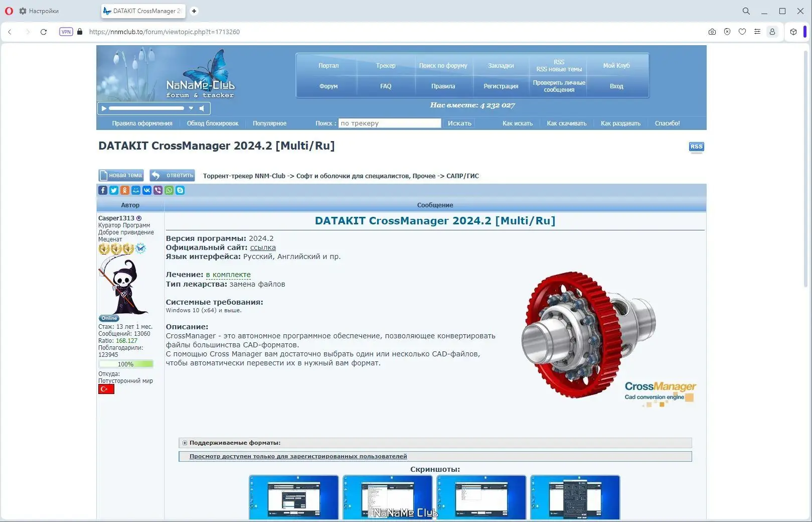Share the topic on Facebook
This screenshot has width=812, height=522.
coord(103,190)
